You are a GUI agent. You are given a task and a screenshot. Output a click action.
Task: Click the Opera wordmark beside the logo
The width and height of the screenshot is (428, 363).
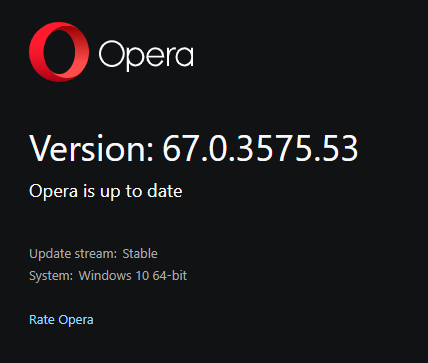(x=146, y=56)
